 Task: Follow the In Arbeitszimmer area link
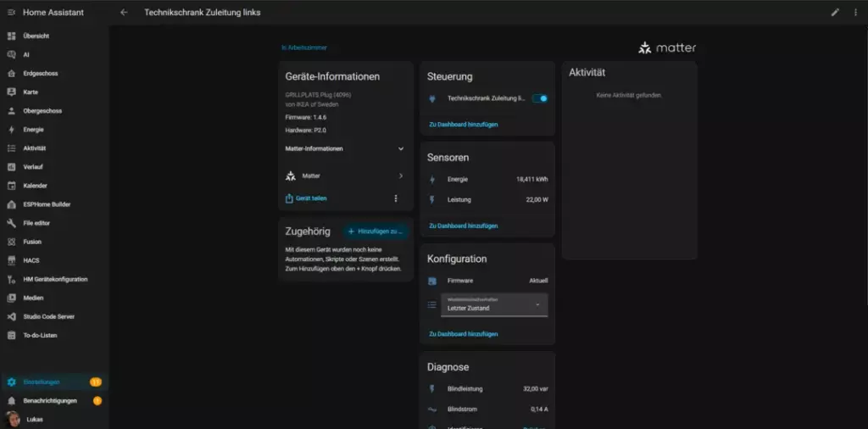point(304,47)
